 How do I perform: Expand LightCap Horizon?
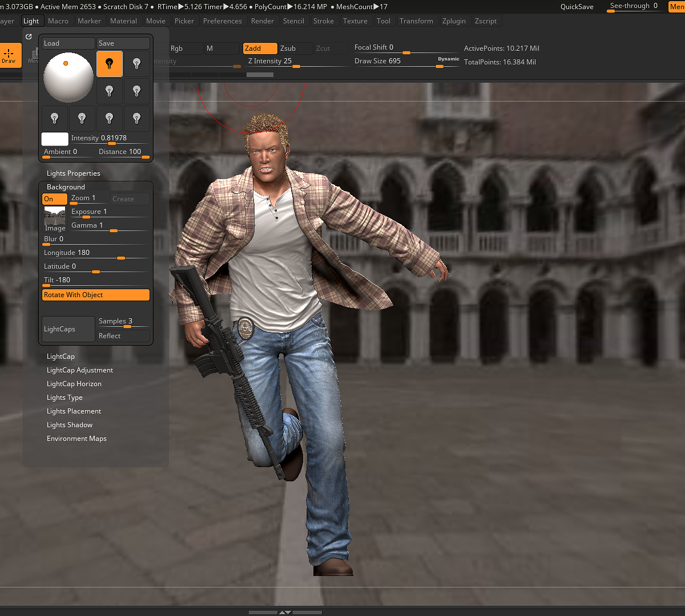click(x=74, y=384)
